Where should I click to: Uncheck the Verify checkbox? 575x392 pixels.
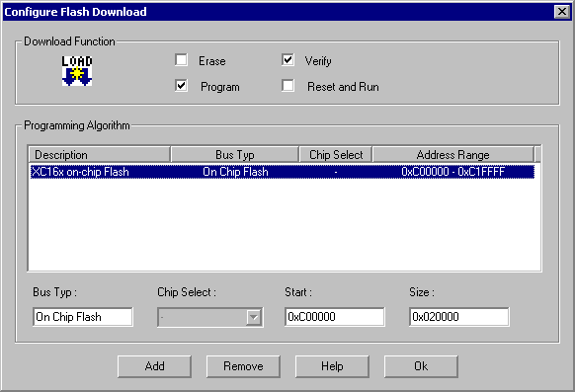287,59
